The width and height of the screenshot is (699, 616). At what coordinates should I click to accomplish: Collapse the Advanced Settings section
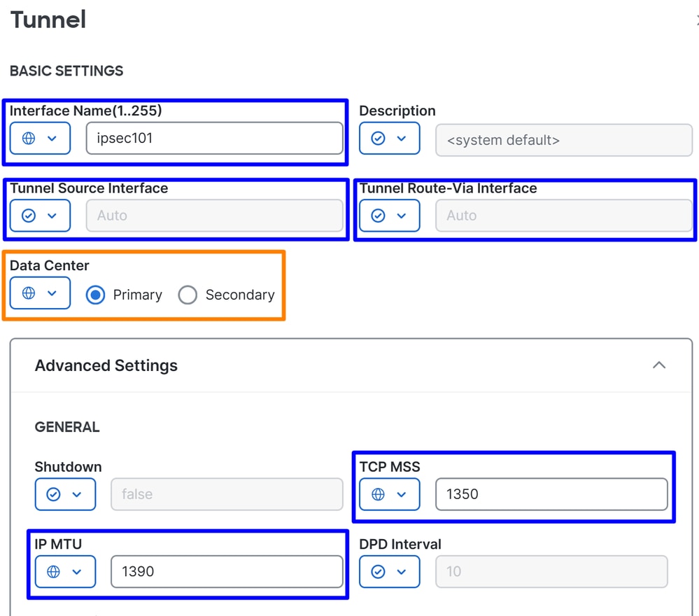point(658,365)
